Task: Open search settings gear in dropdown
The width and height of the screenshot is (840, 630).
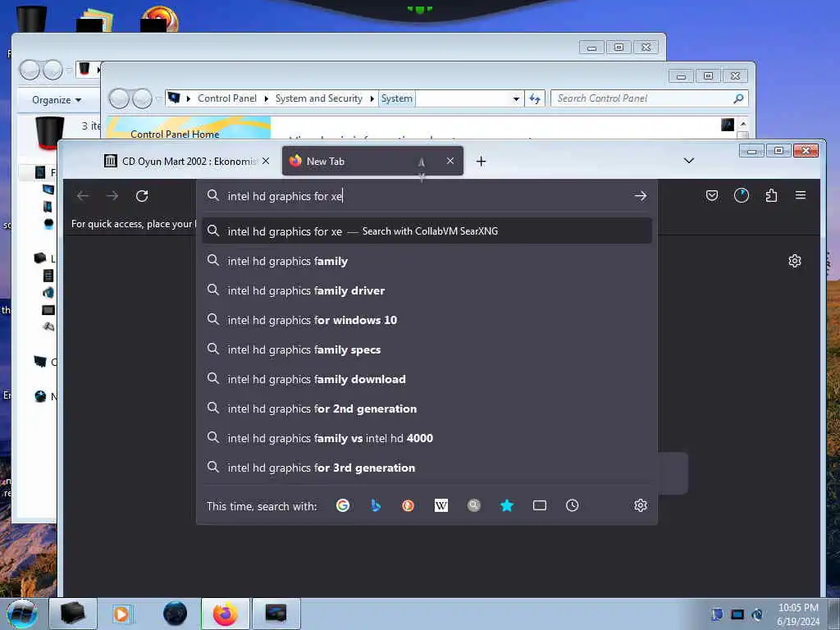Action: coord(640,505)
